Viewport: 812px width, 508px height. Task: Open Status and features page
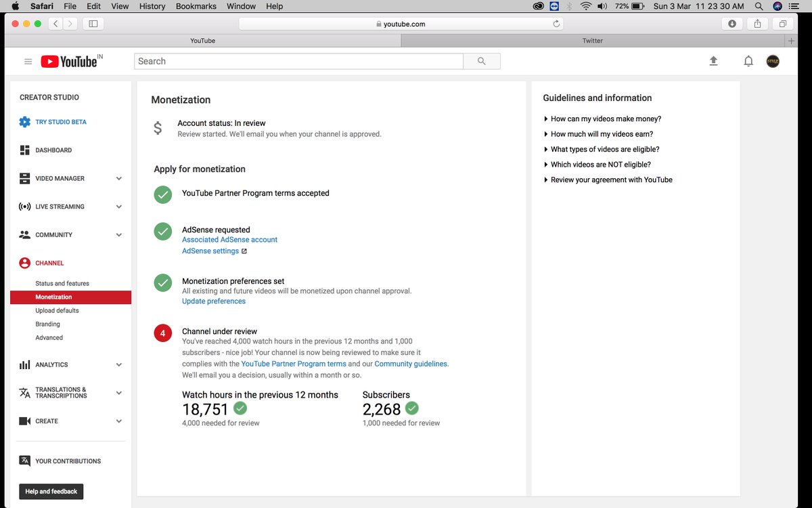click(62, 283)
